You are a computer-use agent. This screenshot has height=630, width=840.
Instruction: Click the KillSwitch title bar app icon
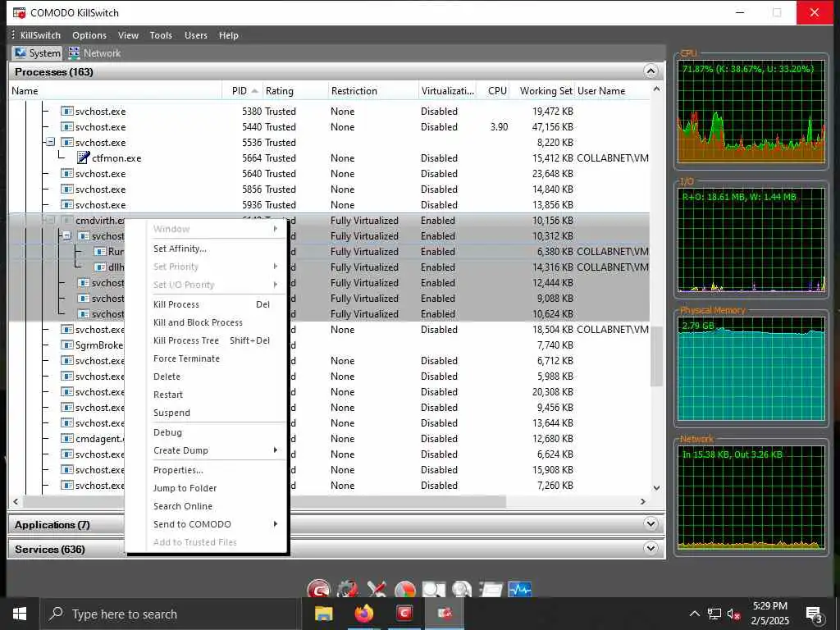point(20,12)
